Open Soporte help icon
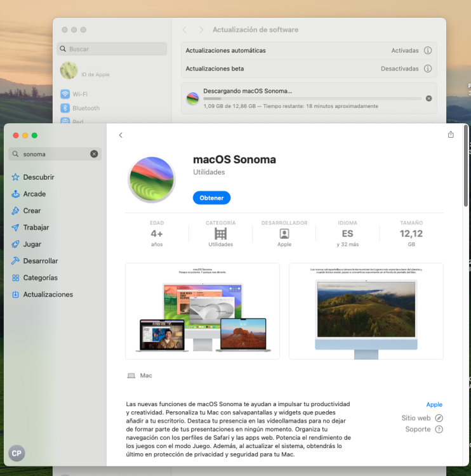The width and height of the screenshot is (471, 476). tap(439, 429)
